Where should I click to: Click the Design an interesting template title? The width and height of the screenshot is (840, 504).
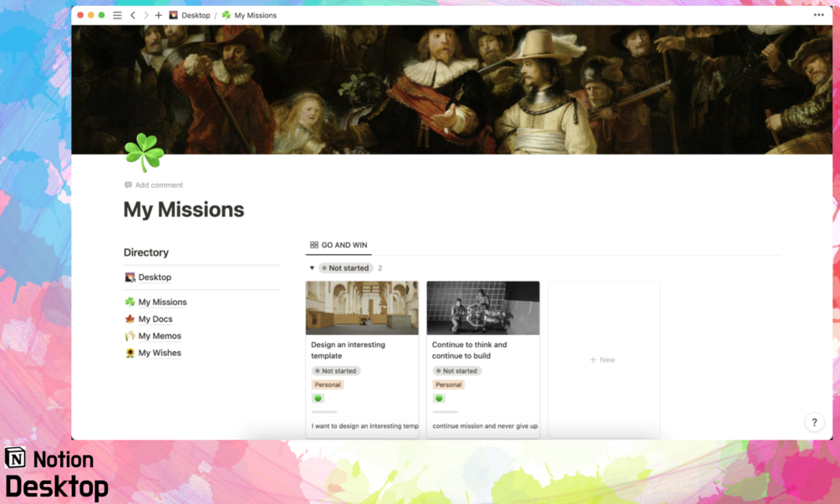tap(349, 350)
